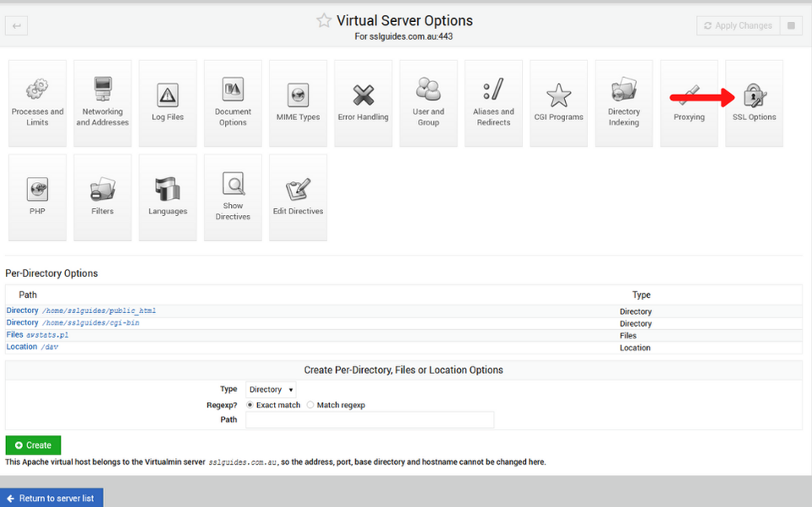Open the SSL Options icon
The height and width of the screenshot is (507, 812).
click(754, 102)
